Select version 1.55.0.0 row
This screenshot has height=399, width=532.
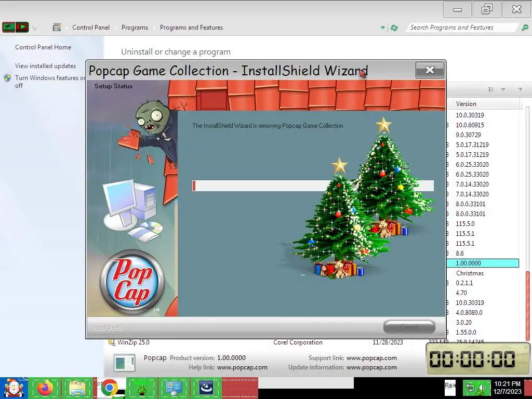point(466,332)
